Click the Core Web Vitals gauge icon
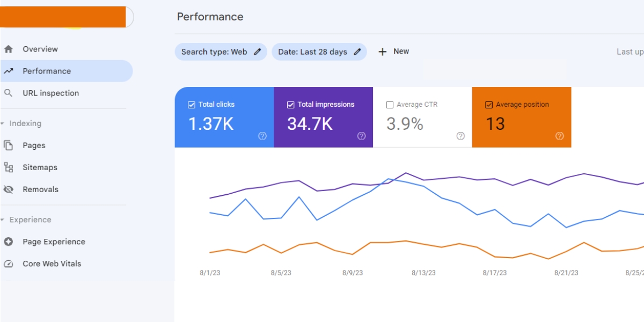644x322 pixels. [x=8, y=264]
